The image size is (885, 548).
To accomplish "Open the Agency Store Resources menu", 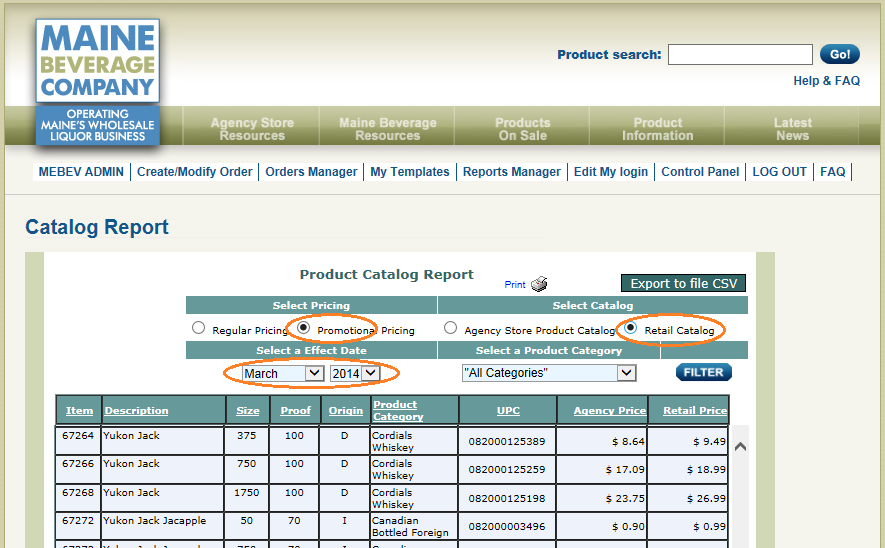I will coord(252,129).
